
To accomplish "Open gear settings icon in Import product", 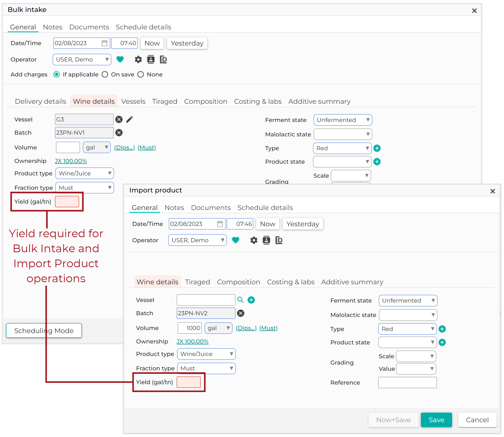I will pyautogui.click(x=254, y=240).
